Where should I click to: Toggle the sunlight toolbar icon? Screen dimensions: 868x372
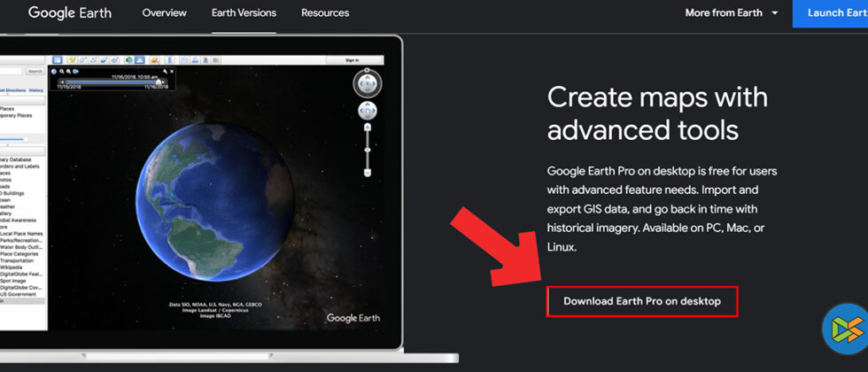tap(140, 60)
